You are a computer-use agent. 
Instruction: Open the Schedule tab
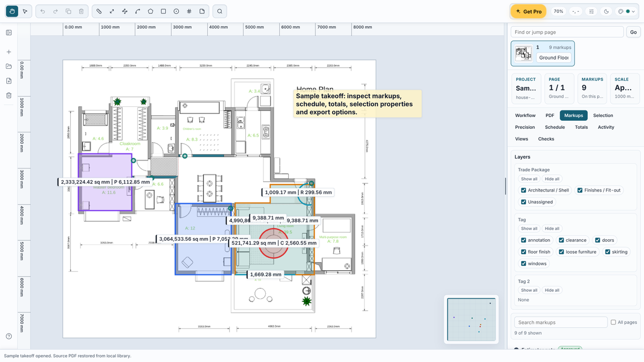pos(555,127)
